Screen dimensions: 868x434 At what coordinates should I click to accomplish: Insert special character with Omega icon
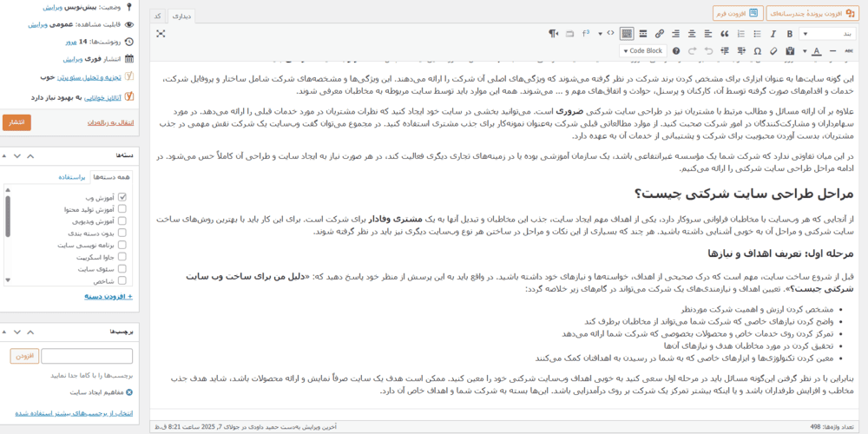pos(757,51)
